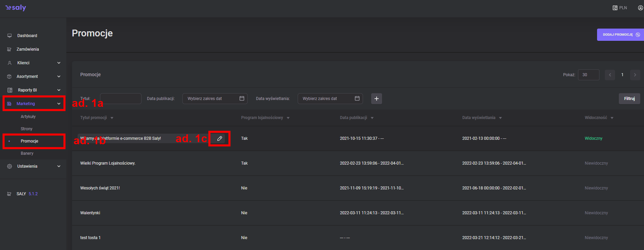
Task: Go to the previous page arrow
Action: [610, 75]
